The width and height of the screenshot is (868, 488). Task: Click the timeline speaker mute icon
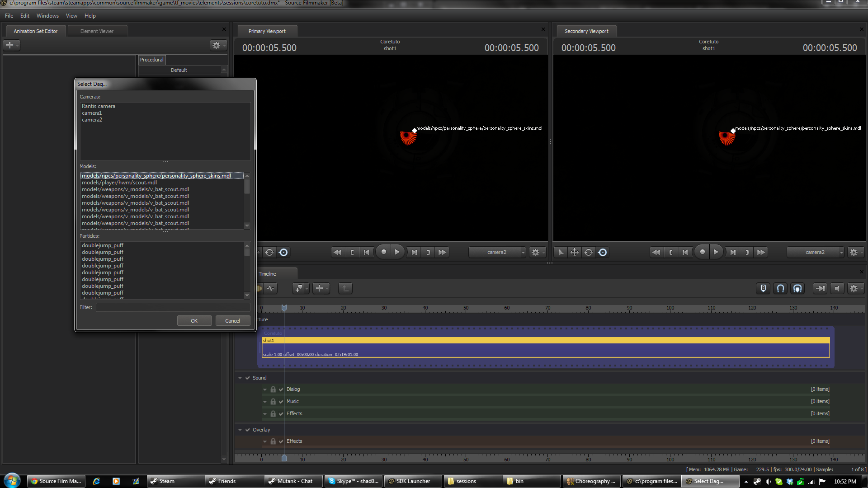837,288
